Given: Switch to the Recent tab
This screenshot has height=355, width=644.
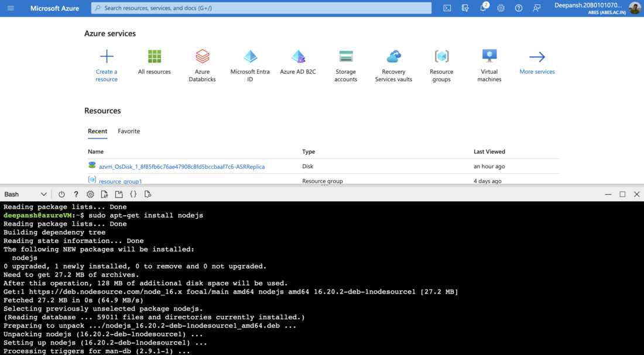Looking at the screenshot, I should click(x=97, y=131).
